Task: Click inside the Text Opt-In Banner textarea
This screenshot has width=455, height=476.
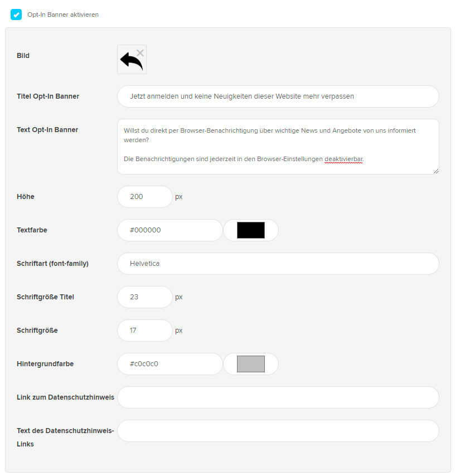Action: (278, 147)
